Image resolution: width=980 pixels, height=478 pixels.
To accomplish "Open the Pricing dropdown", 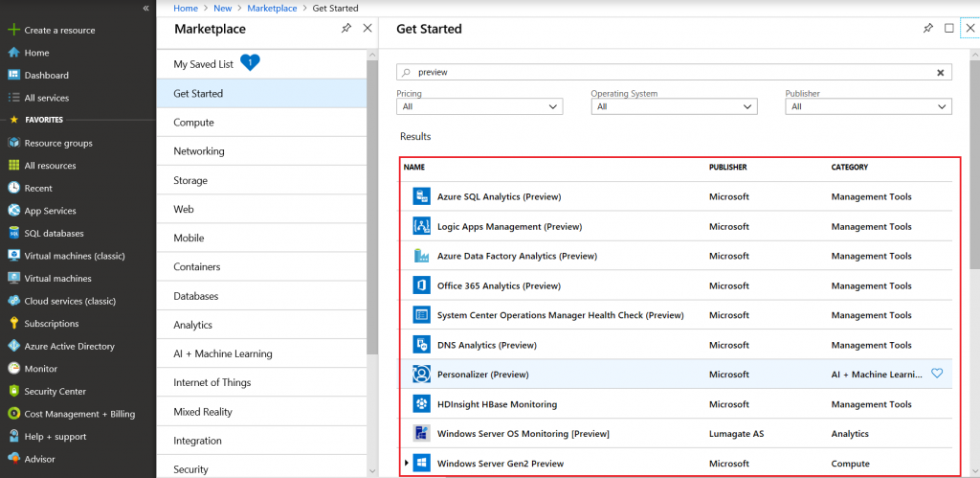I will (479, 106).
